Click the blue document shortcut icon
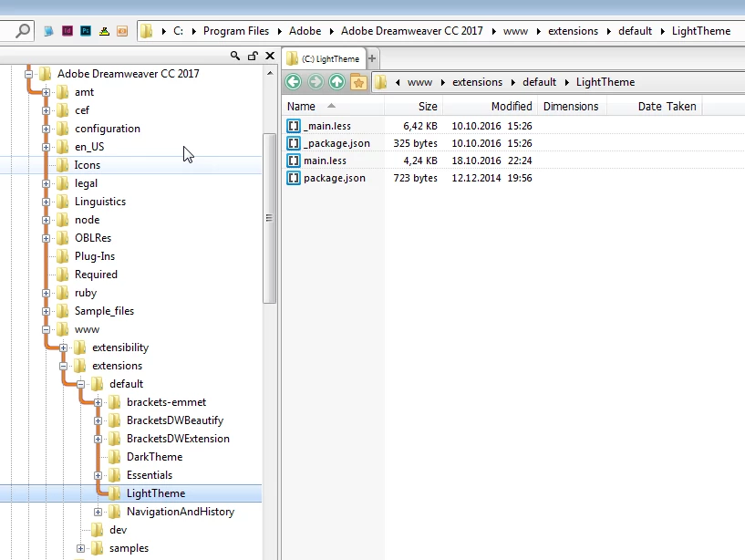This screenshot has height=560, width=745. pos(48,31)
